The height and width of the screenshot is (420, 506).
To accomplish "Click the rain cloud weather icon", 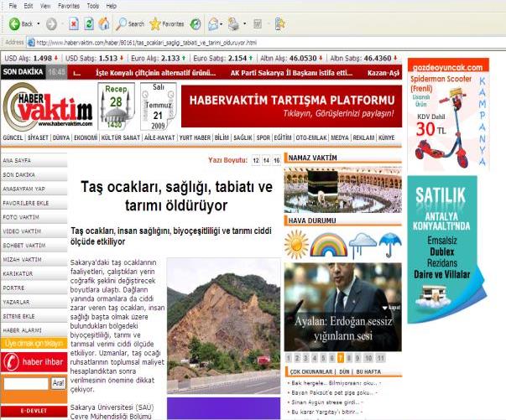I will [363, 246].
